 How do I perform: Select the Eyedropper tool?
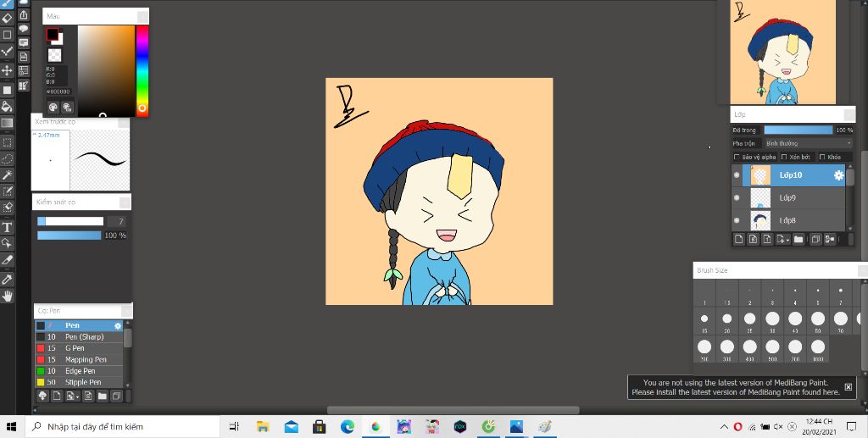(7, 280)
